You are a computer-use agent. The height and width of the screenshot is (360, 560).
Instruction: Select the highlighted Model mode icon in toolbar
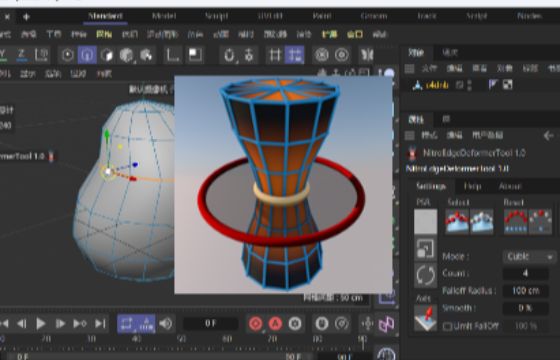click(x=88, y=55)
